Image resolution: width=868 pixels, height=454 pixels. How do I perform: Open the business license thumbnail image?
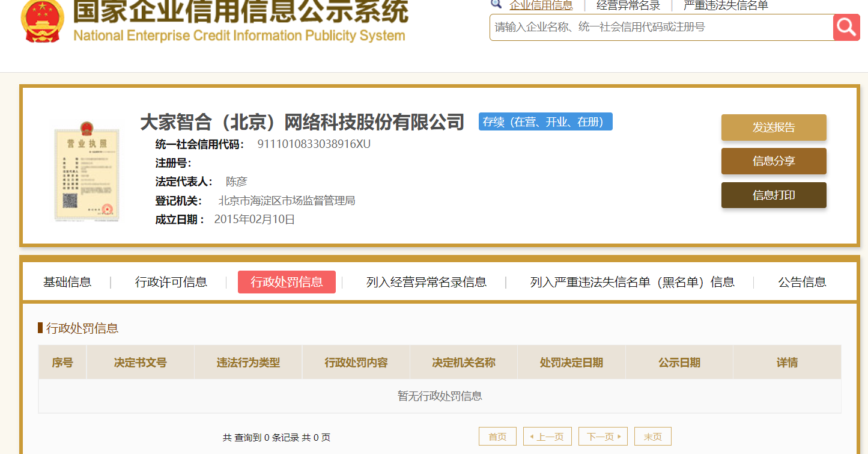[x=87, y=171]
